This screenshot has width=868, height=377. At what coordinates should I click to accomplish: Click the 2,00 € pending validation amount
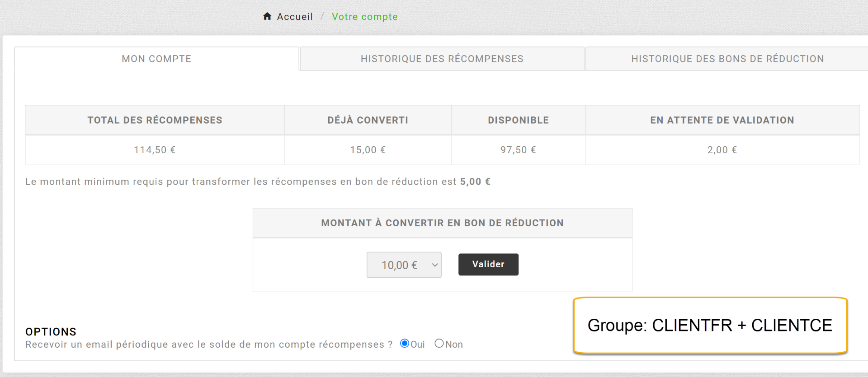(x=722, y=150)
